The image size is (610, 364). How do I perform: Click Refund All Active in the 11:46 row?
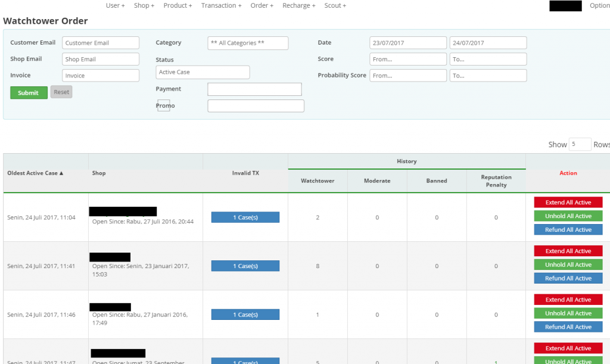(568, 326)
